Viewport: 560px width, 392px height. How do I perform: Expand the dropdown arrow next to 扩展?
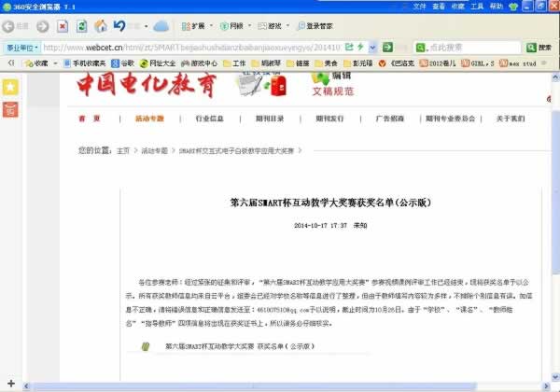[x=211, y=26]
